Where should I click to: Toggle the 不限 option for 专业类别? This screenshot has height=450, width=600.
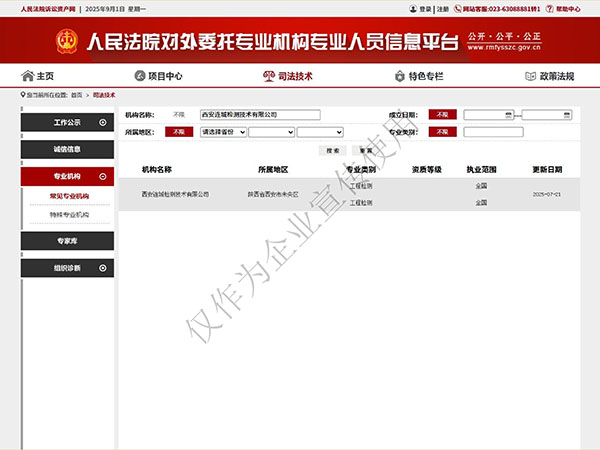coord(441,132)
